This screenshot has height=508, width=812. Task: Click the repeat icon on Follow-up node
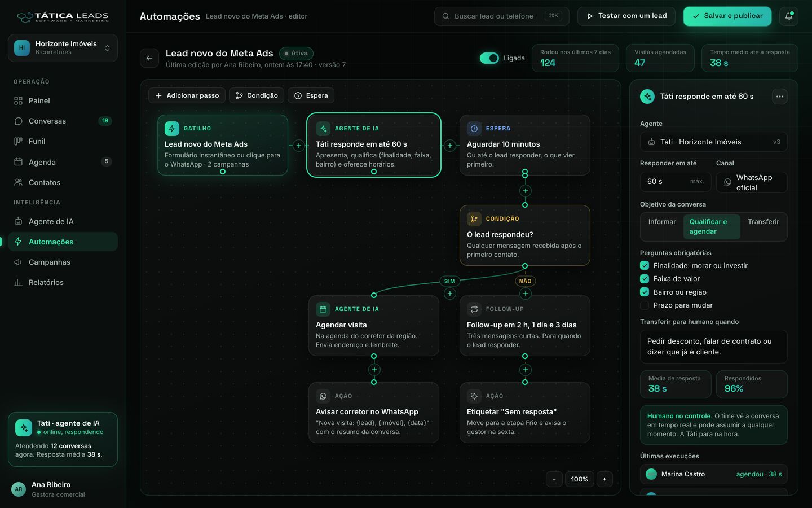tap(474, 309)
